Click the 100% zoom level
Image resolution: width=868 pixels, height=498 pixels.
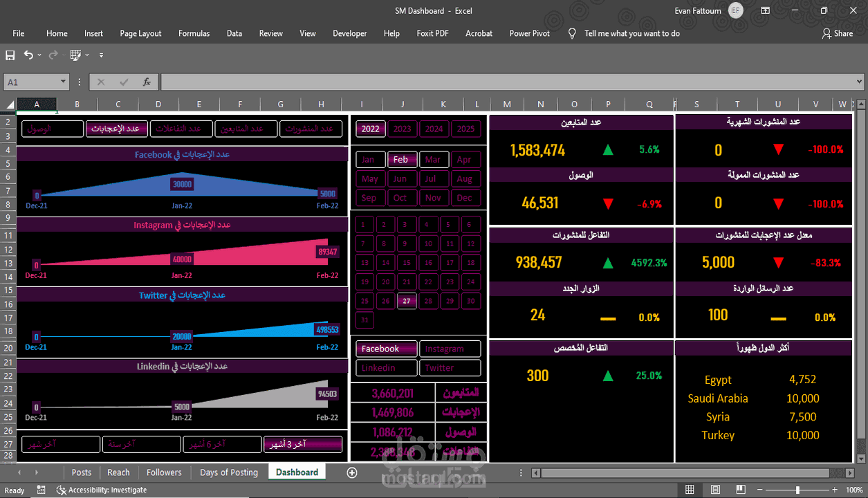854,490
